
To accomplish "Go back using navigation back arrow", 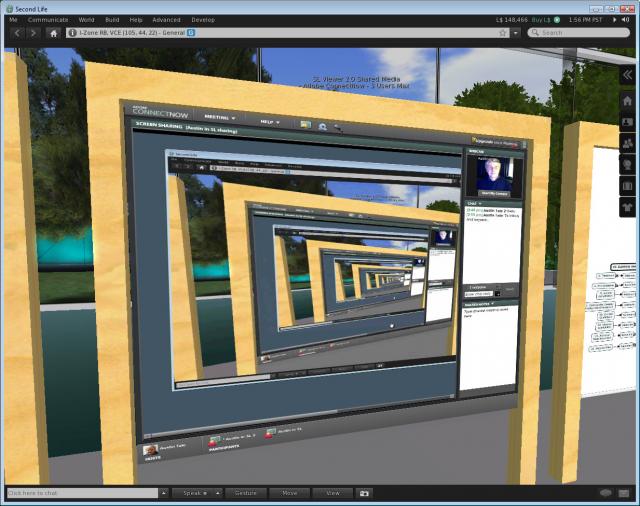I will pos(17,33).
